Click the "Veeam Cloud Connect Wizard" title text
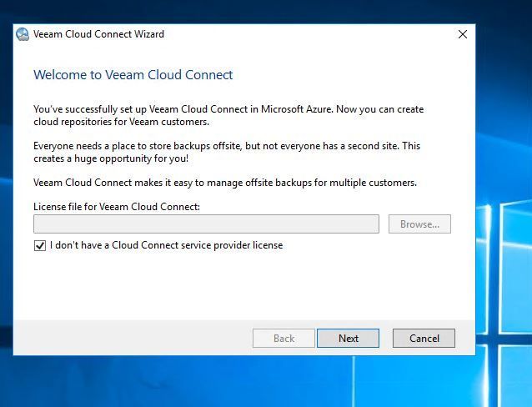The image size is (532, 407). (98, 34)
